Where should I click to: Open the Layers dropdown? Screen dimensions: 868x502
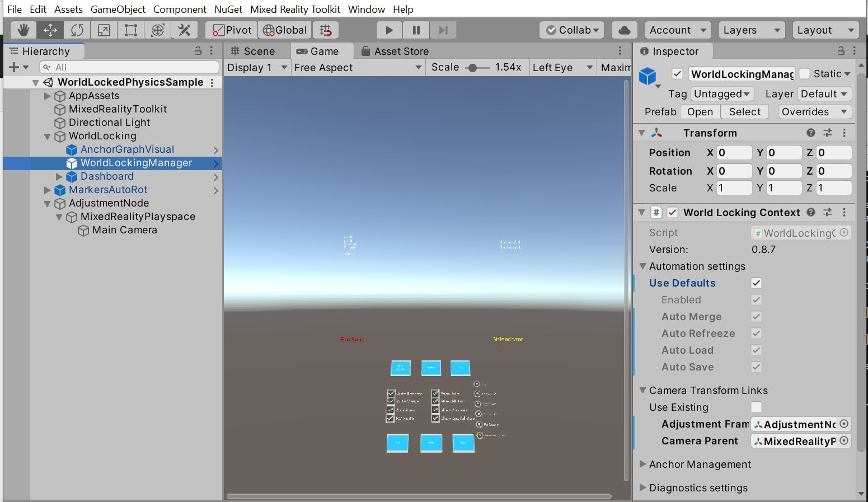[x=752, y=30]
